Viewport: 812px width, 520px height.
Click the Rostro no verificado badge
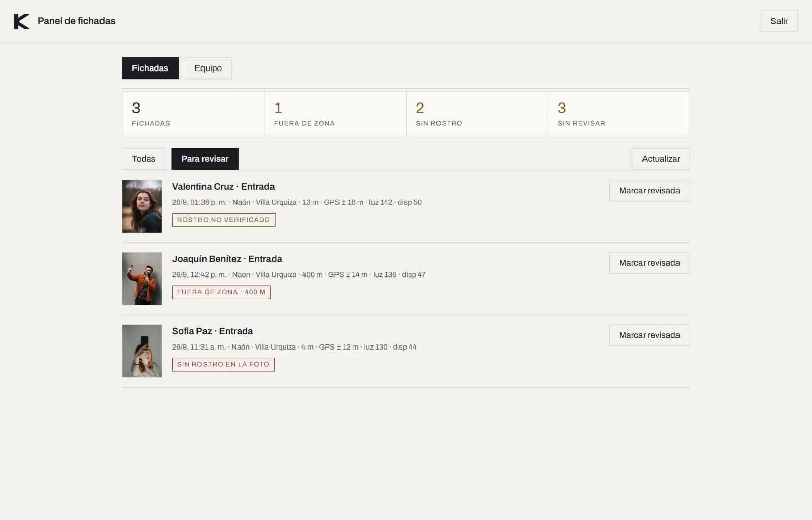pos(223,220)
